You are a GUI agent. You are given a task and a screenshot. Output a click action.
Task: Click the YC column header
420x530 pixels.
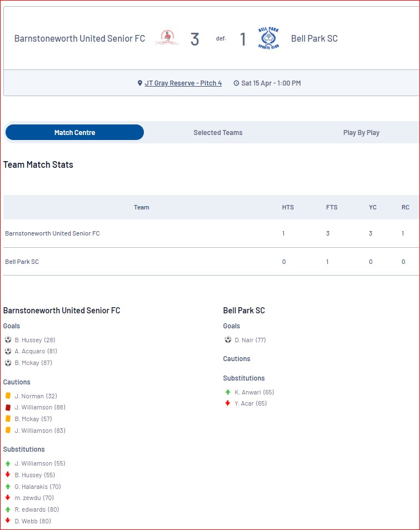pos(373,207)
